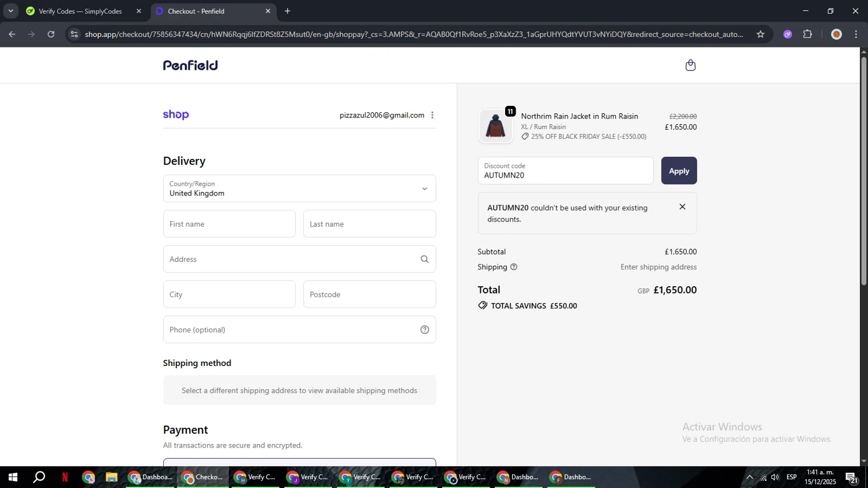This screenshot has height=488, width=868.
Task: Show hidden system tray icons
Action: click(x=749, y=477)
